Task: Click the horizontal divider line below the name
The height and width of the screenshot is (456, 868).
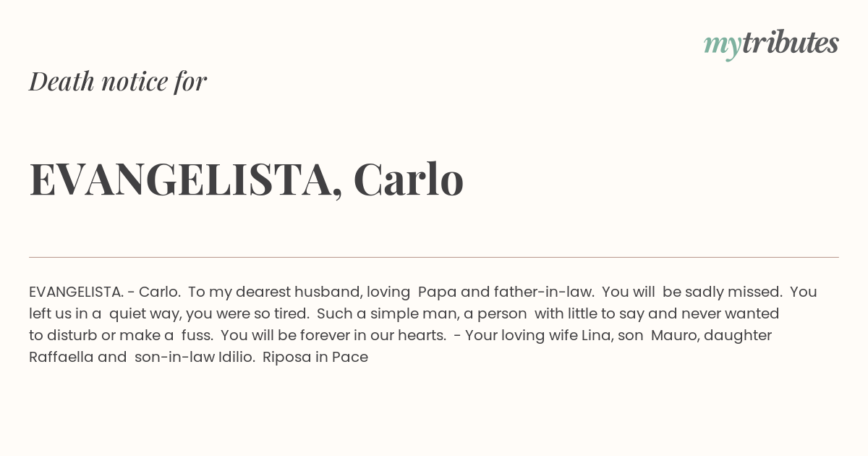Action: click(434, 257)
